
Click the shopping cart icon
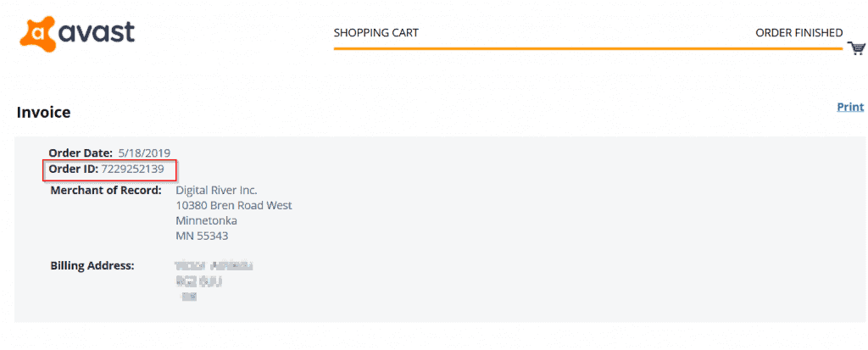(x=857, y=48)
